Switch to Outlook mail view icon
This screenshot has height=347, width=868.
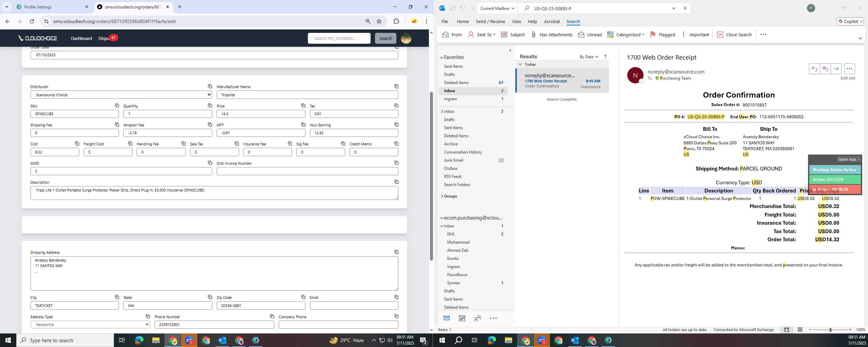(x=447, y=318)
